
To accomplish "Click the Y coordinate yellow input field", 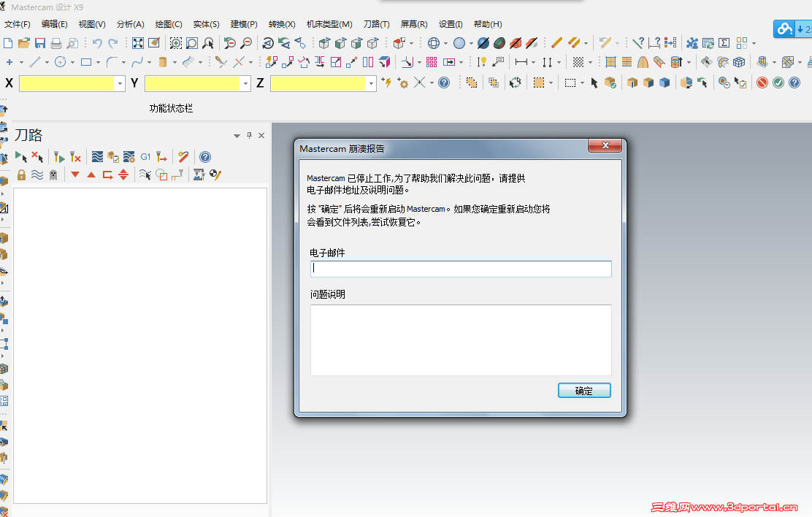I will click(192, 83).
